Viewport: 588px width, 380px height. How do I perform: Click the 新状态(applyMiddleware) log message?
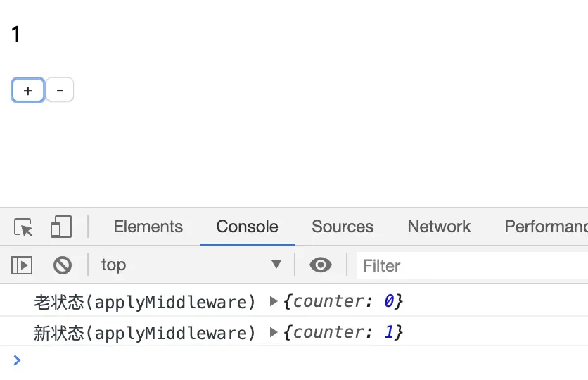(x=145, y=333)
